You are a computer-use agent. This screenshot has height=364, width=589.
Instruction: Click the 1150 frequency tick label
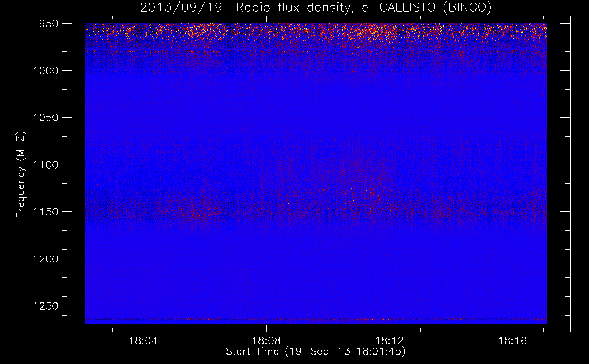click(46, 212)
